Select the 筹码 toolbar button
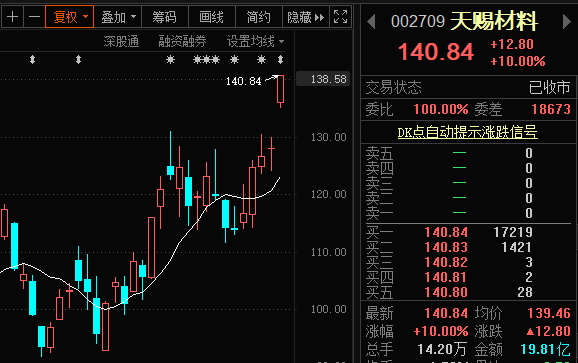Image resolution: width=578 pixels, height=363 pixels. (x=164, y=17)
